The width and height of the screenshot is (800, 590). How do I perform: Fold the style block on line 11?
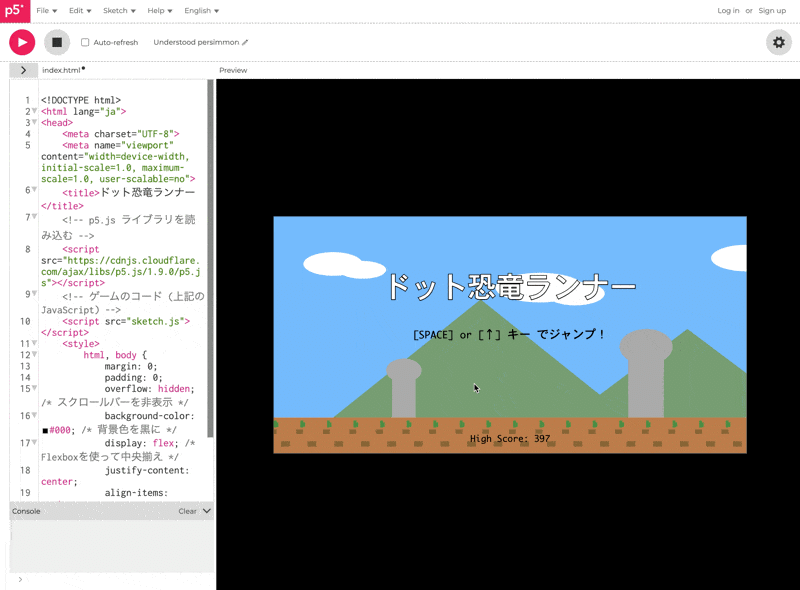[x=34, y=344]
